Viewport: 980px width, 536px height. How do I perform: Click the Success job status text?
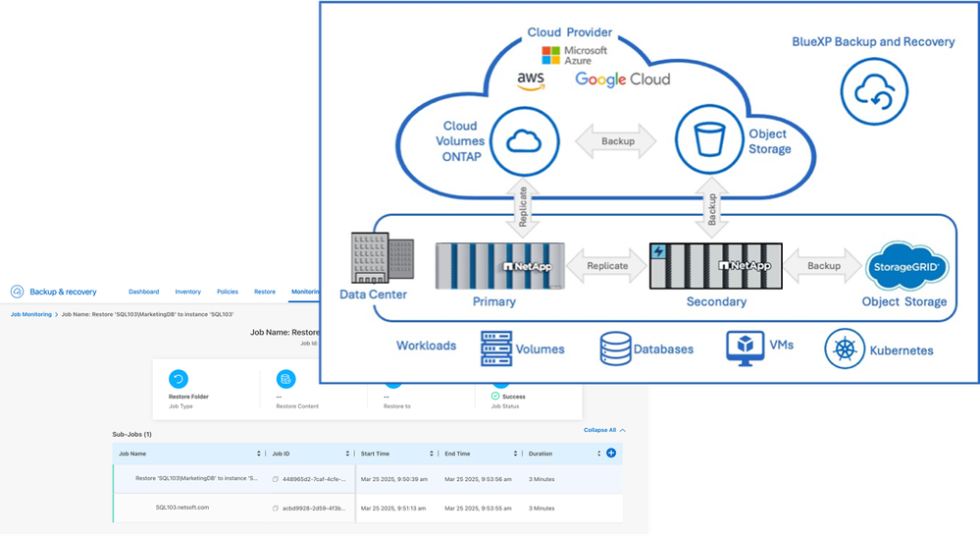(x=514, y=397)
